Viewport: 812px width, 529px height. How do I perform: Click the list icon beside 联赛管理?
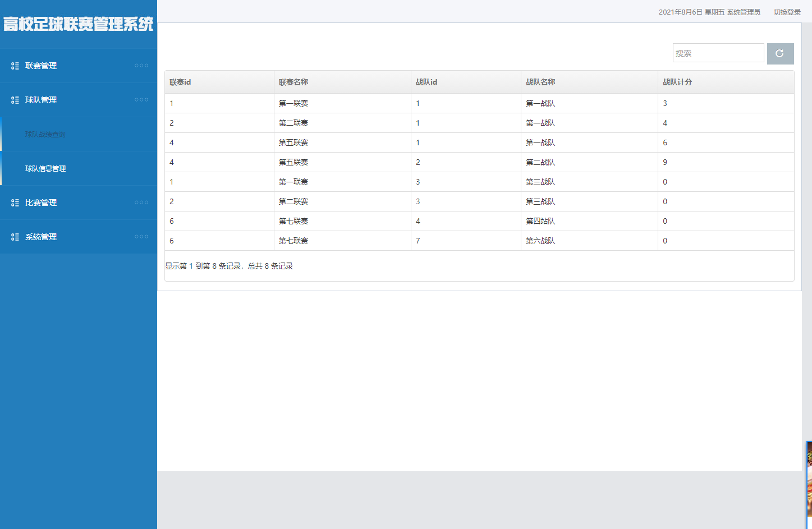pyautogui.click(x=15, y=66)
